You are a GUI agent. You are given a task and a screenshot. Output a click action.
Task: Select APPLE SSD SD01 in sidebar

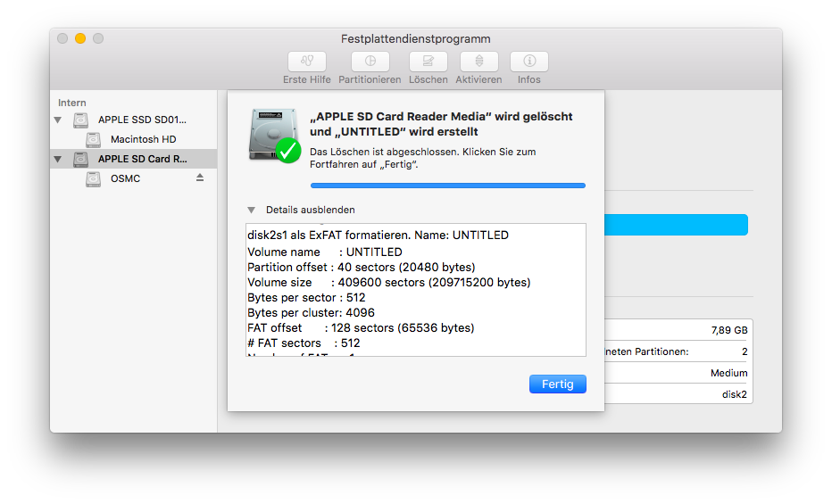(x=134, y=120)
